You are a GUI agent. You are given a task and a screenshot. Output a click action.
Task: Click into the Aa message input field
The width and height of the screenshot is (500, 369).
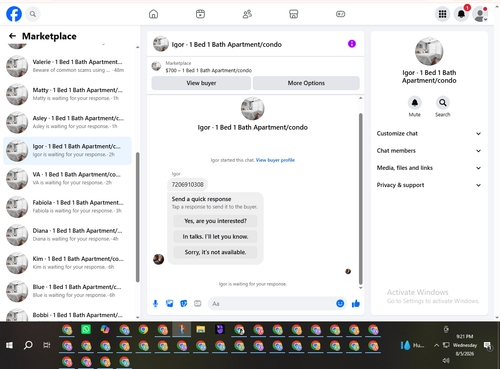272,304
